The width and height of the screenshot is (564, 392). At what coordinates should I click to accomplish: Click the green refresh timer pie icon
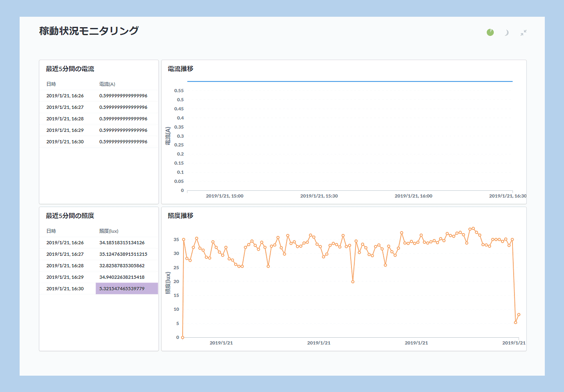490,32
